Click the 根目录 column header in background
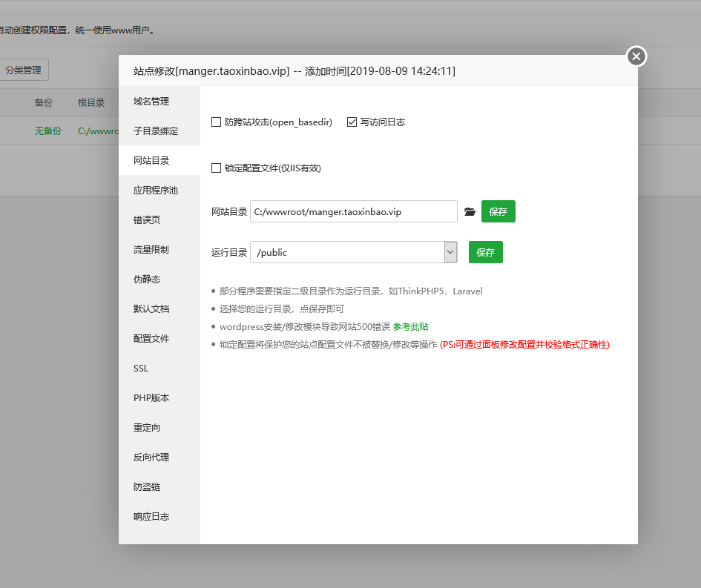701x588 pixels. point(91,103)
